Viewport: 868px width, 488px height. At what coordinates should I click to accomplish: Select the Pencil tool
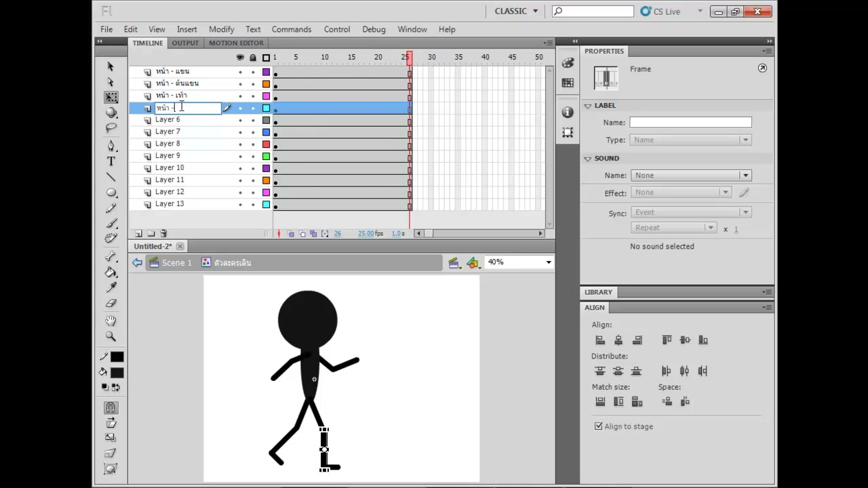[x=111, y=208]
